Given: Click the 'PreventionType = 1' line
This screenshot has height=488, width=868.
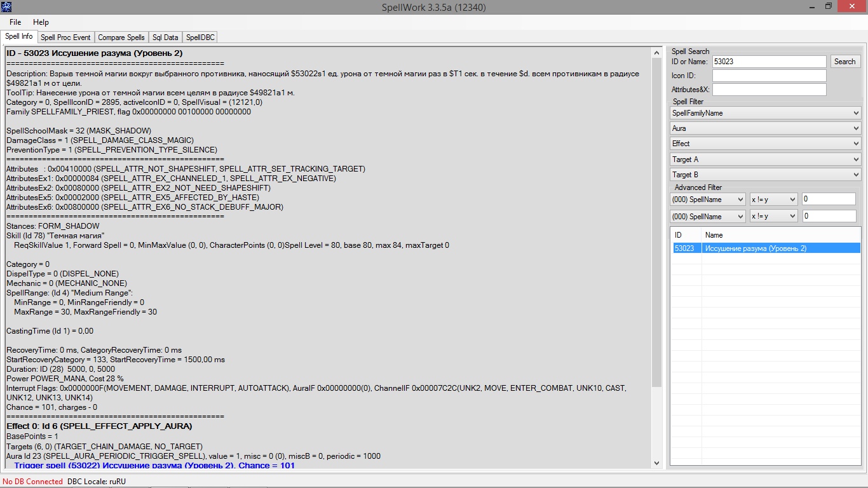Looking at the screenshot, I should (111, 150).
